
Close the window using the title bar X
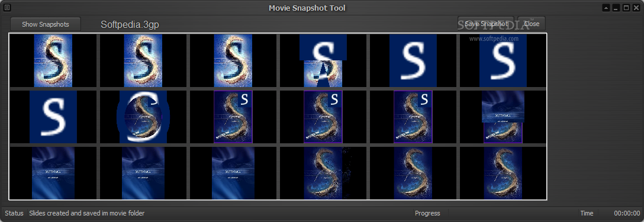[636, 8]
